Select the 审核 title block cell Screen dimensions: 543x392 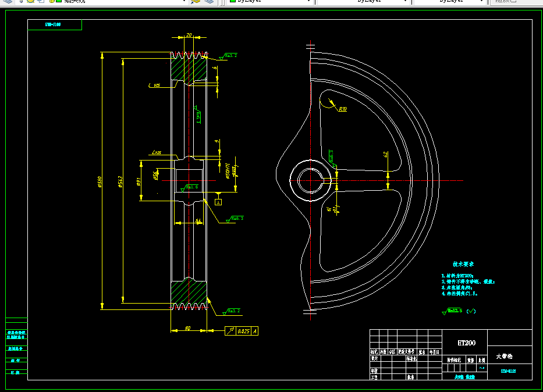pyautogui.click(x=374, y=371)
